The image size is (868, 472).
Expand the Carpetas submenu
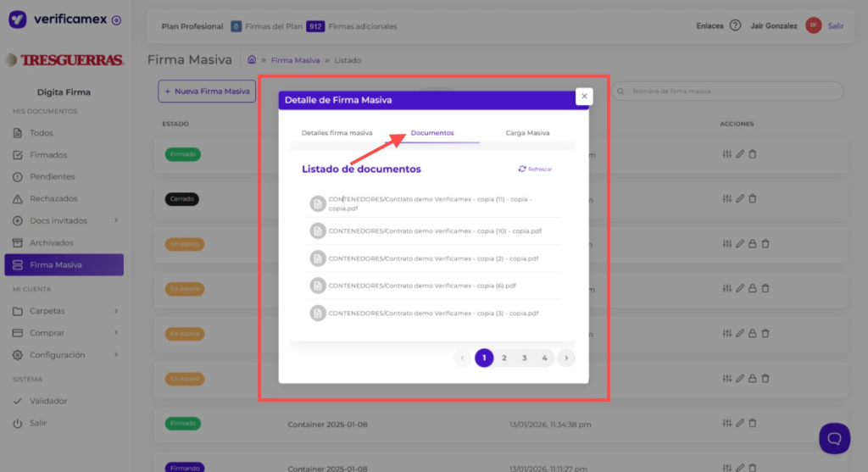116,311
